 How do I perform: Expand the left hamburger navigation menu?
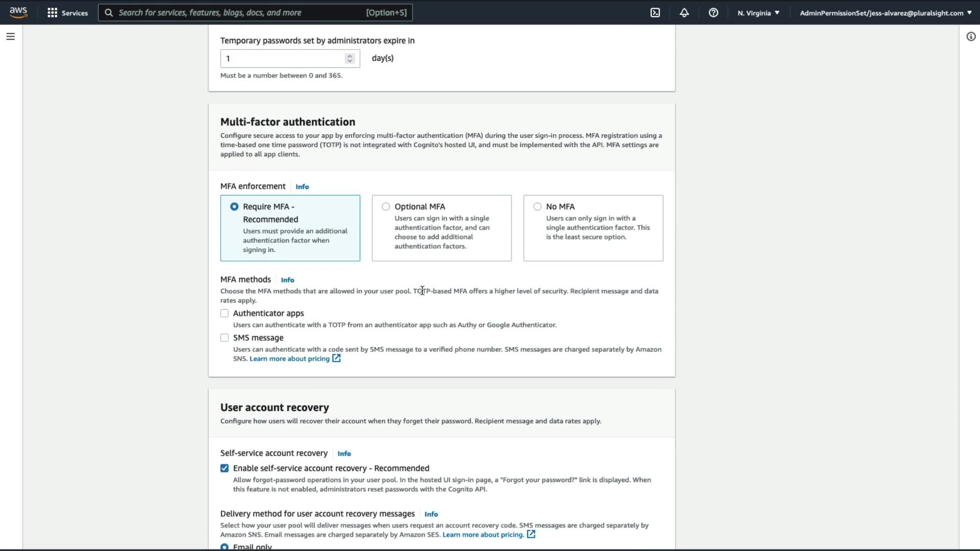[10, 37]
